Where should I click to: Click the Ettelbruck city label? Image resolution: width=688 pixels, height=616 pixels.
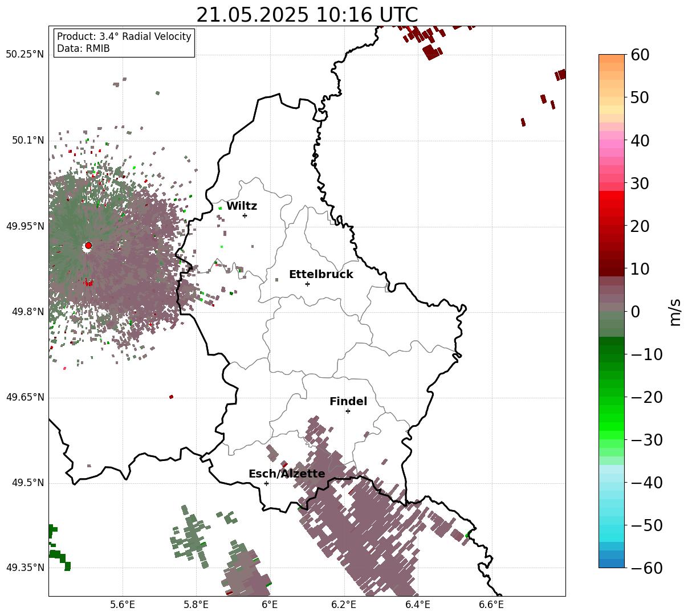pyautogui.click(x=321, y=275)
